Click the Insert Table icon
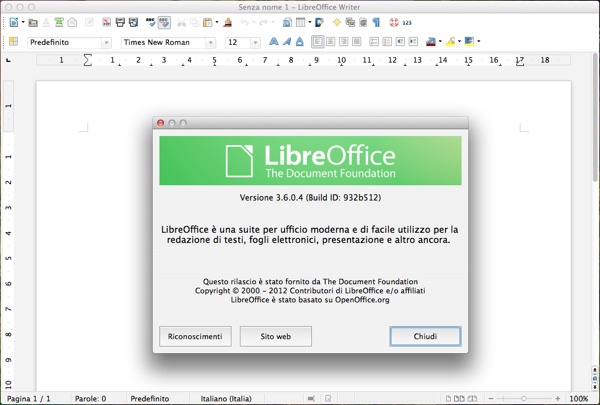The image size is (600, 405). tap(301, 23)
